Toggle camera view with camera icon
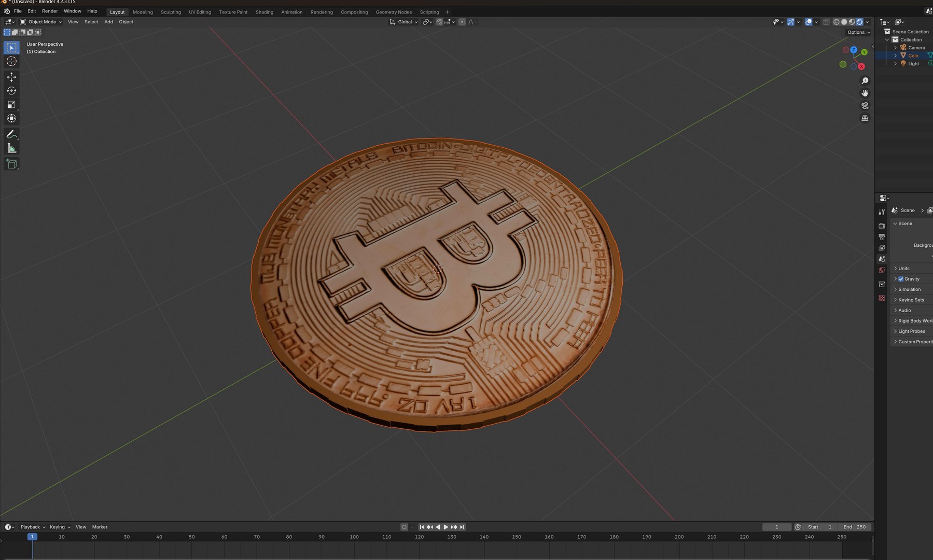Viewport: 933px width, 560px height. coord(865,106)
